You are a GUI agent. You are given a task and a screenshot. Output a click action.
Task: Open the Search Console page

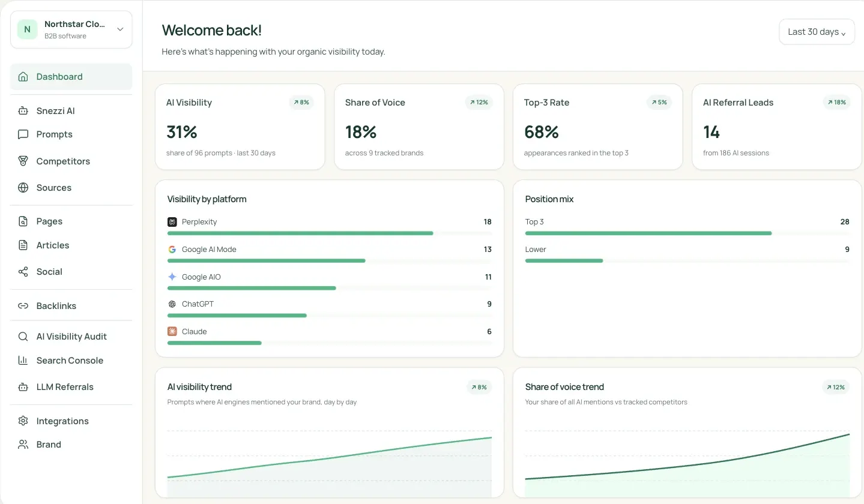tap(71, 361)
